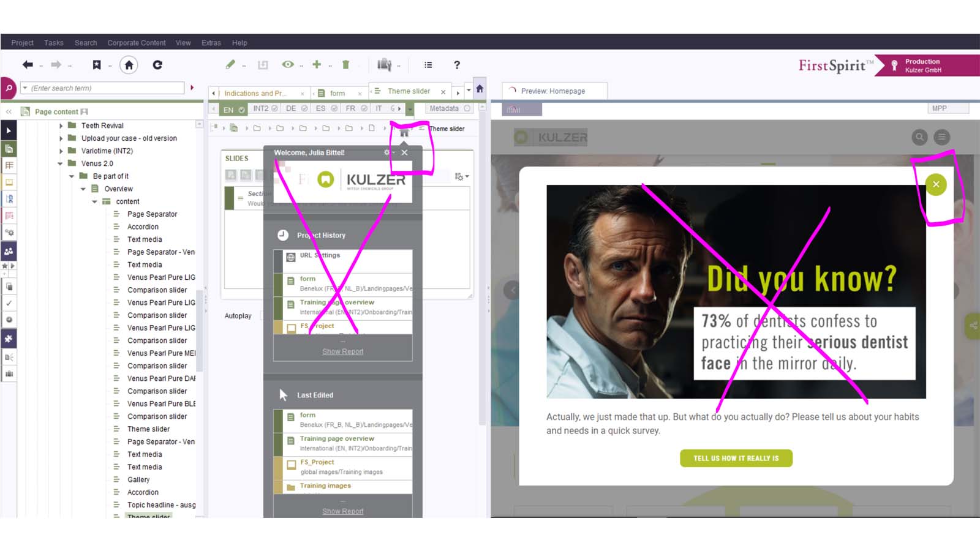The width and height of the screenshot is (980, 551).
Task: Select the FR language tab
Action: (x=350, y=108)
